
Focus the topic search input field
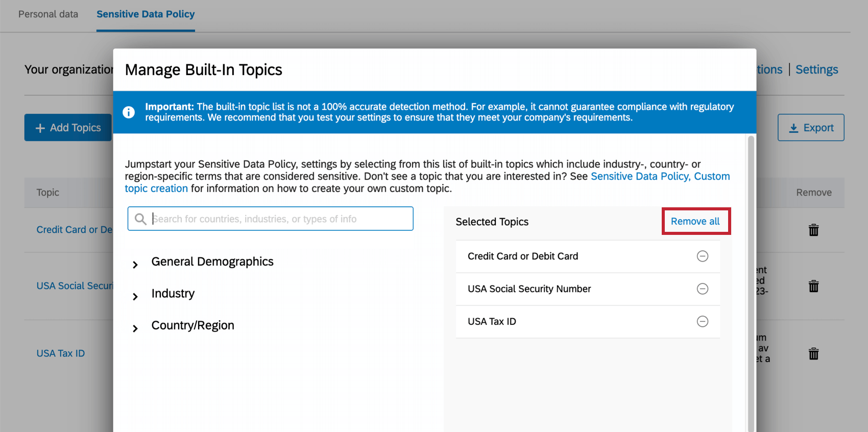(x=281, y=219)
